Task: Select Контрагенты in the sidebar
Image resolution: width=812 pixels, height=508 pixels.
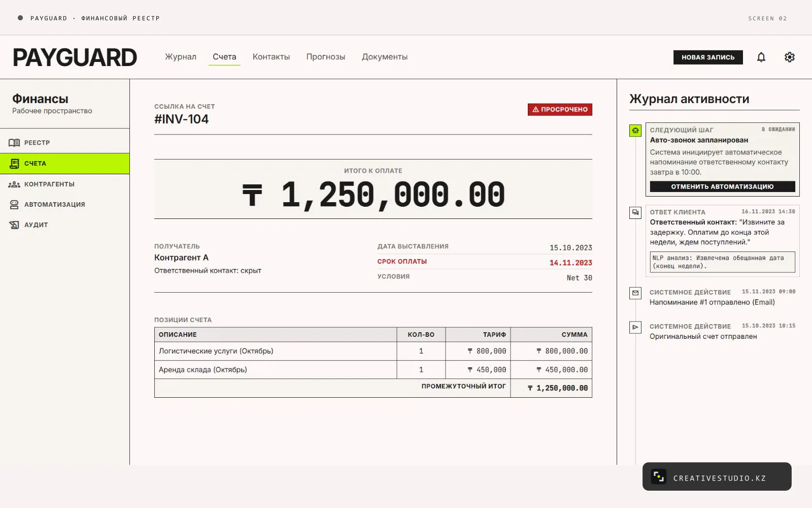Action: [64, 184]
